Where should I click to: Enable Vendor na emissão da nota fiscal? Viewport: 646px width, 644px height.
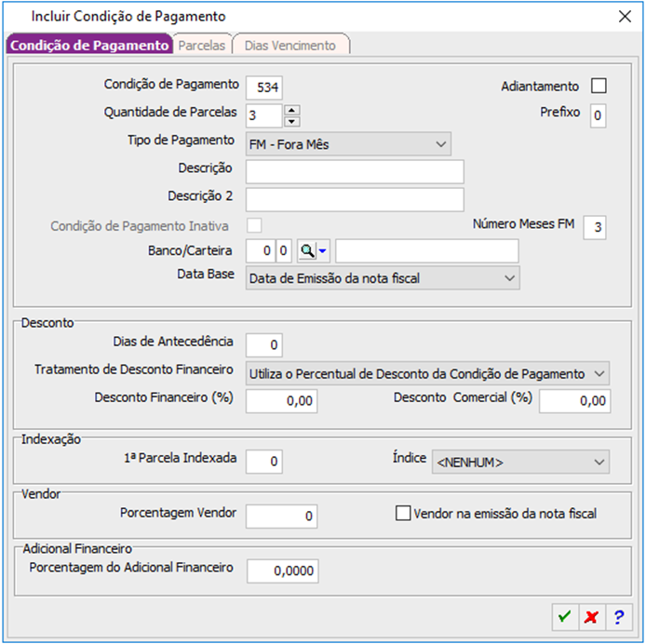(x=402, y=513)
